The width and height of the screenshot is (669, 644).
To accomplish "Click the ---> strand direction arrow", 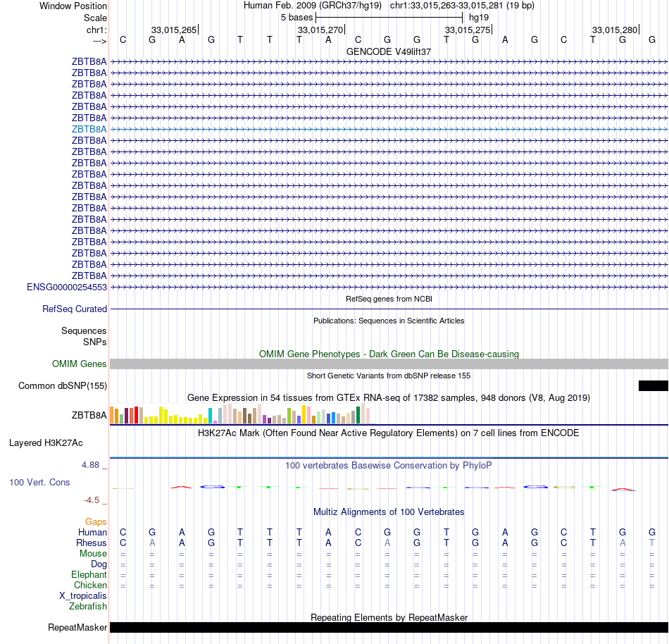I will (x=99, y=41).
